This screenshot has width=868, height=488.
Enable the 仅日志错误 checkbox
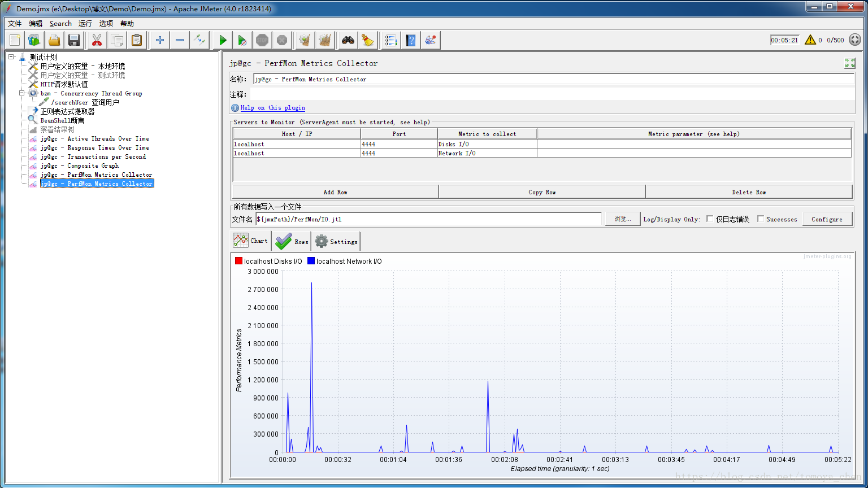[x=710, y=219]
